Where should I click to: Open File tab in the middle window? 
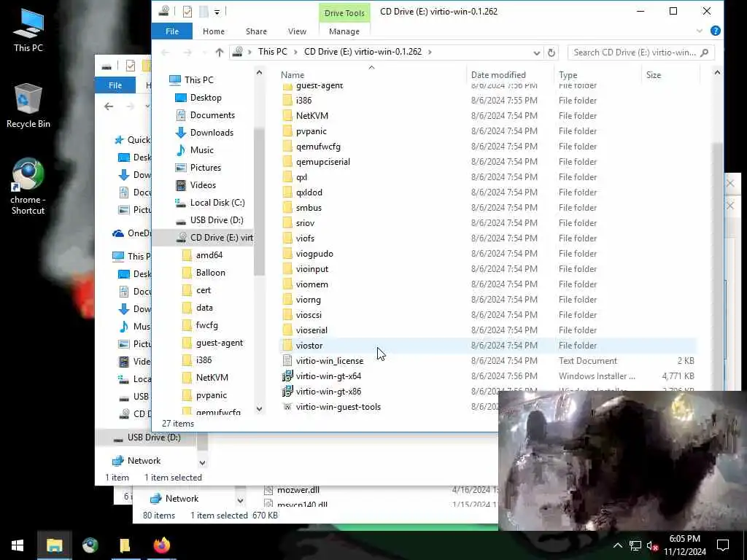[115, 86]
